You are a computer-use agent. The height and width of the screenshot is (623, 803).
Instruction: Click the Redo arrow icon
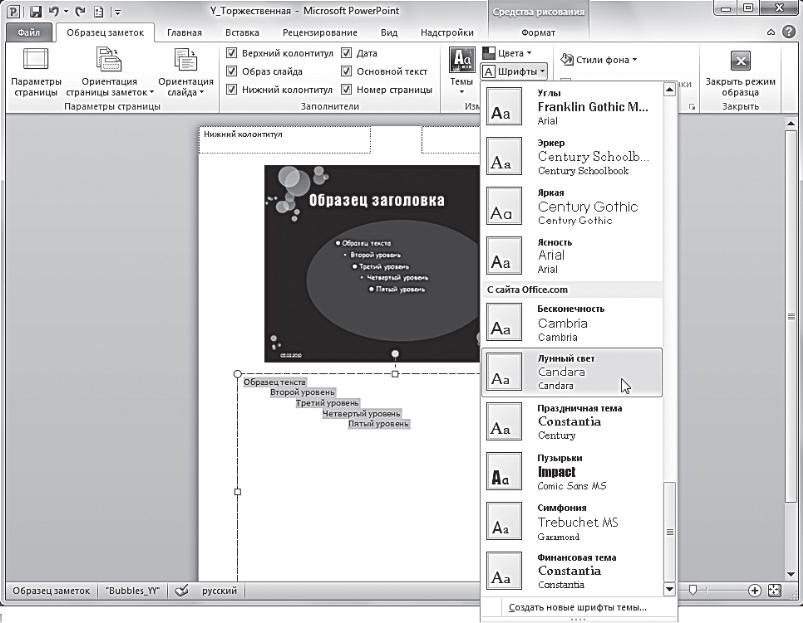(x=80, y=11)
